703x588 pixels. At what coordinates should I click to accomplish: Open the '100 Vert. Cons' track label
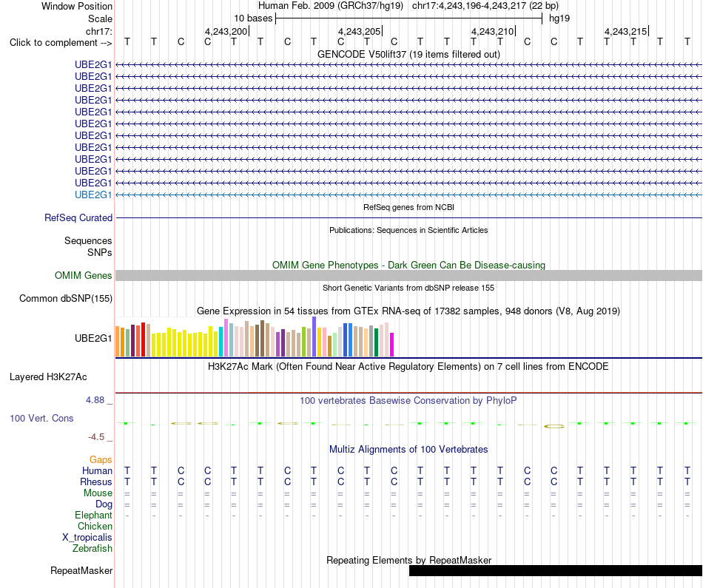click(41, 418)
